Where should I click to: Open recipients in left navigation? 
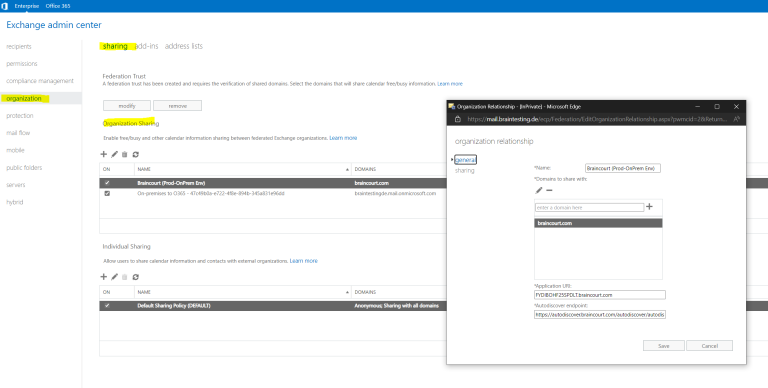[x=19, y=47]
